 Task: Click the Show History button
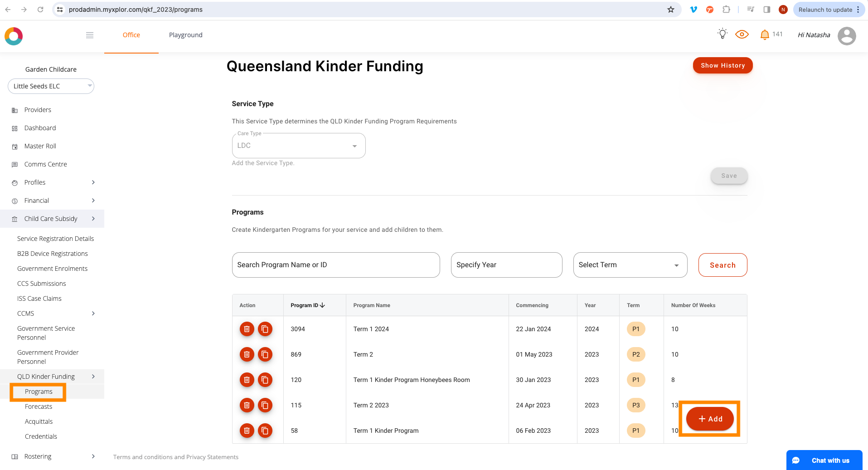click(x=723, y=65)
